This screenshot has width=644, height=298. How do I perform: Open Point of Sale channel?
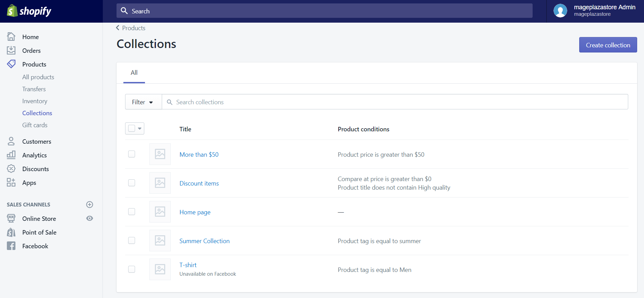coord(39,233)
